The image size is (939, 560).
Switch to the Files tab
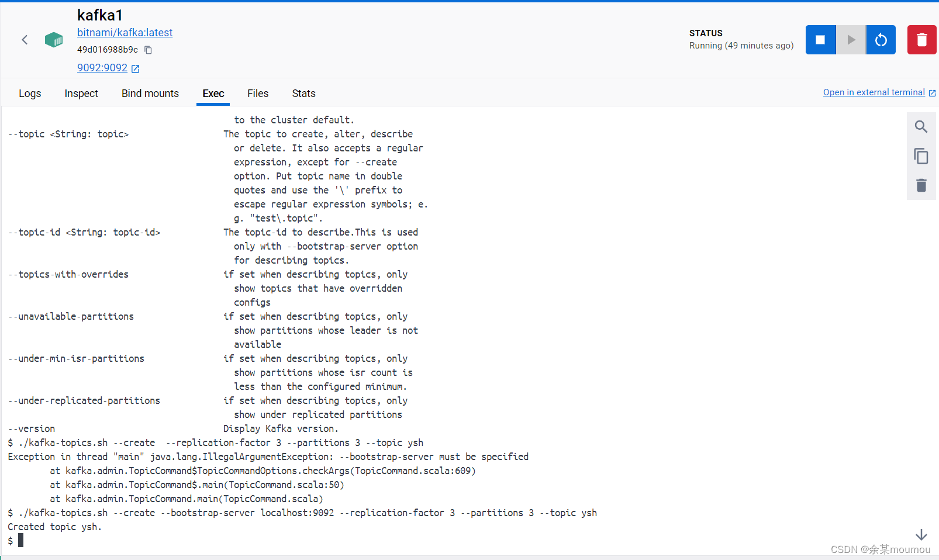coord(258,94)
